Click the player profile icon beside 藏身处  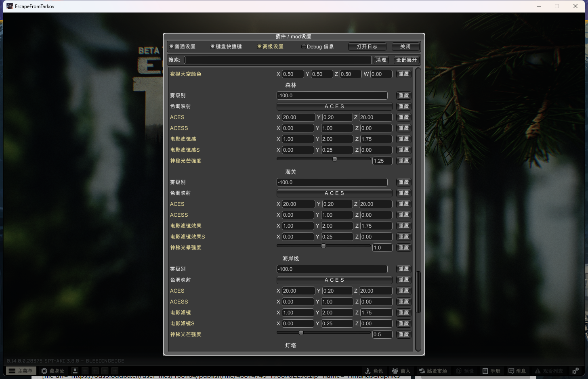tap(75, 371)
